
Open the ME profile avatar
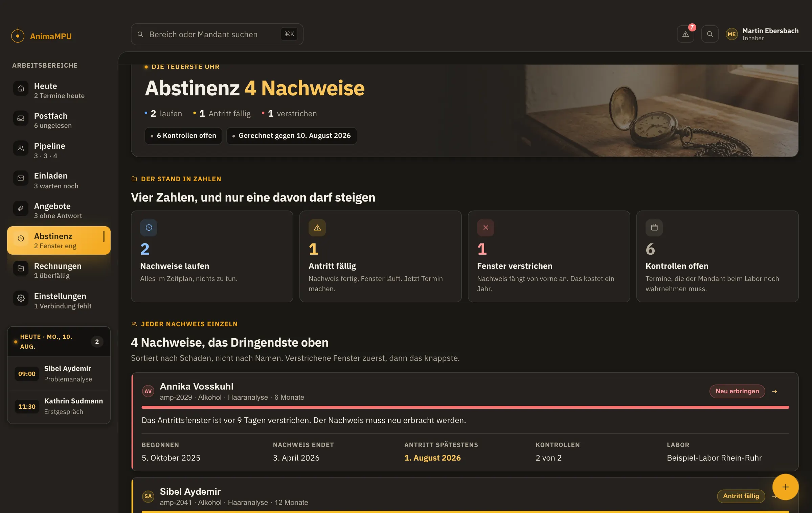(x=731, y=34)
